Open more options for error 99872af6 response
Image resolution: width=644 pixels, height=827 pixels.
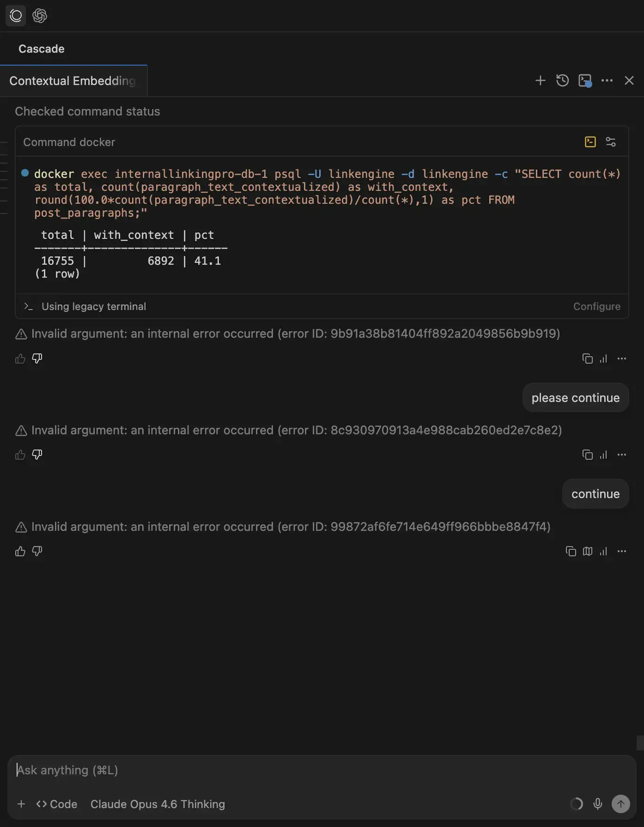click(x=622, y=551)
